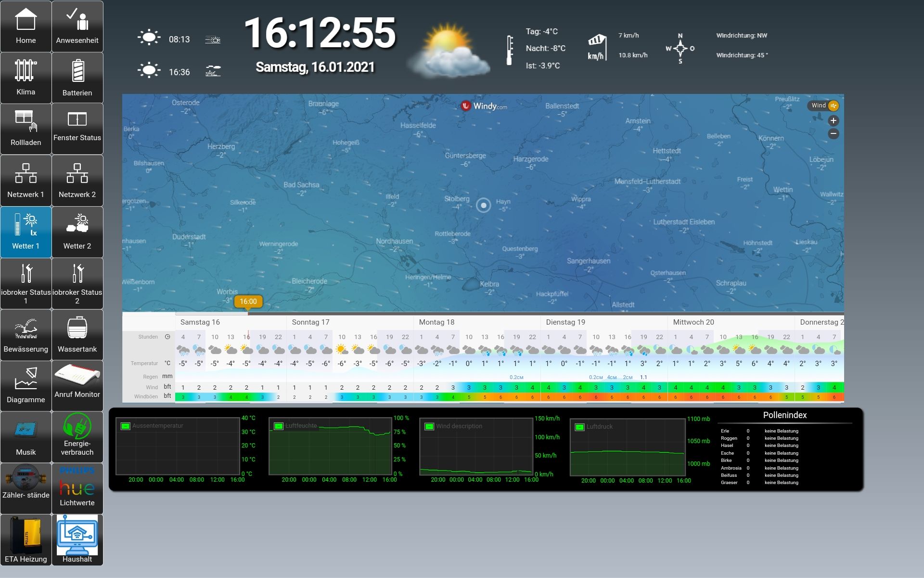Open the Anruf Monitor router tile
Screen dimensions: 924x578
[x=77, y=385]
